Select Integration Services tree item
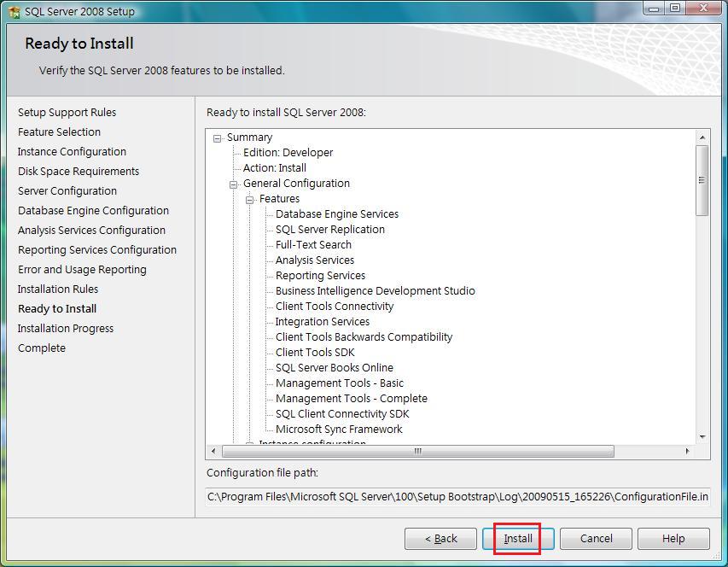Screen dimensions: 728x567 pos(323,322)
